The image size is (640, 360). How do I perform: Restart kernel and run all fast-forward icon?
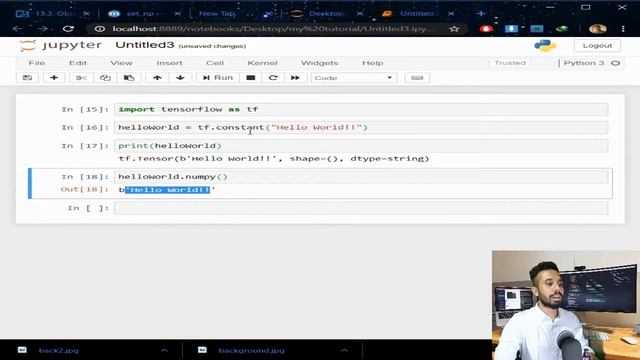coord(295,78)
